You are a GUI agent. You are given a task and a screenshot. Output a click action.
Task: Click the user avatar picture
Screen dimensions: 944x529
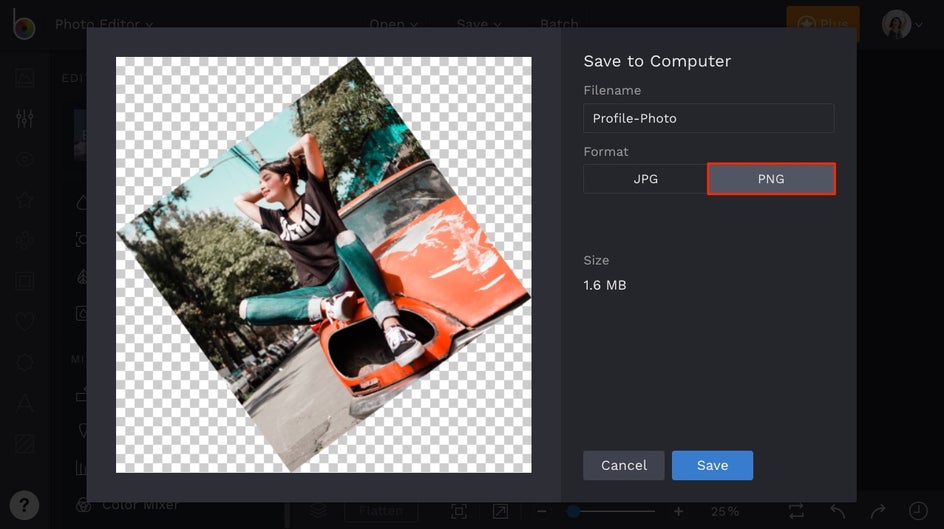click(x=896, y=24)
